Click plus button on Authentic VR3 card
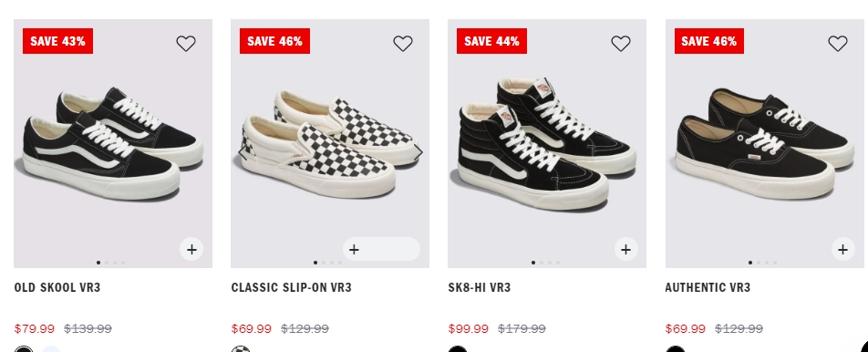This screenshot has width=868, height=352. tap(843, 250)
